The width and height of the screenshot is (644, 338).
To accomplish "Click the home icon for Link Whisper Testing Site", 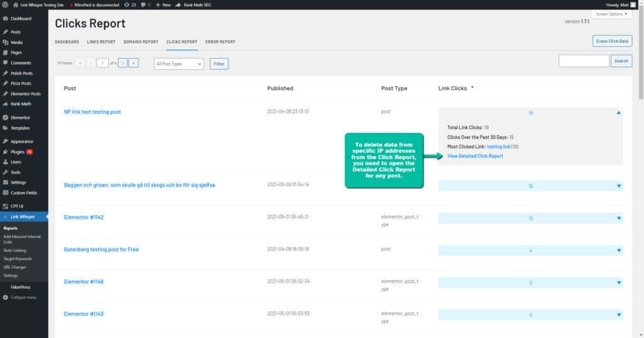I will tap(16, 5).
